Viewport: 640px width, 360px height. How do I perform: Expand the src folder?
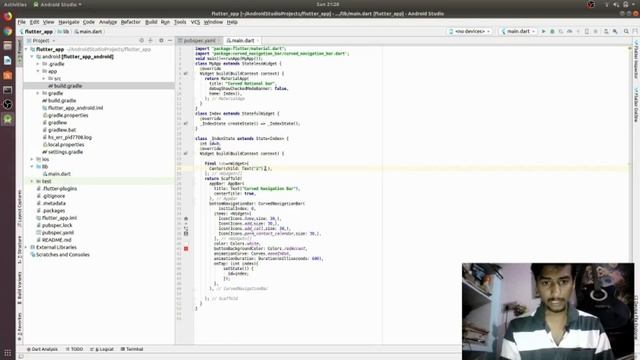coord(44,78)
